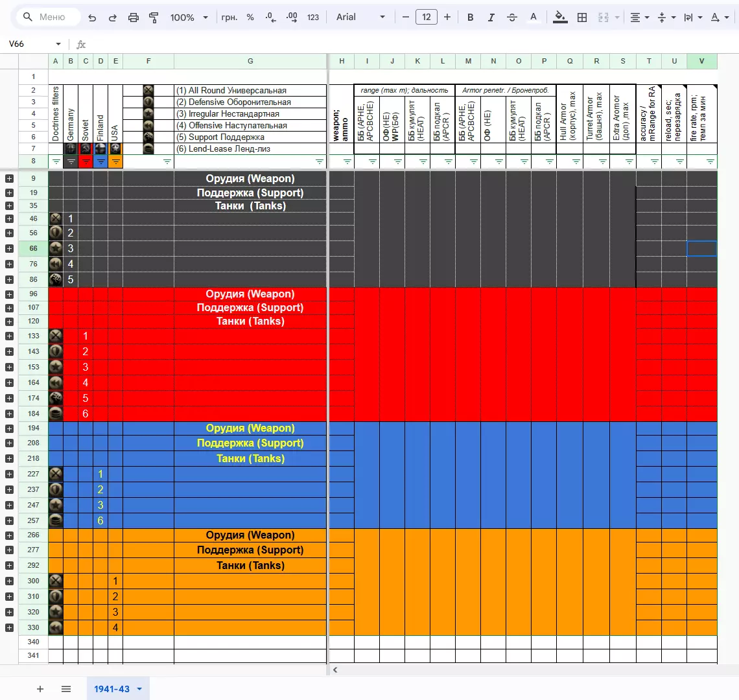Open the name box dropdown for V66

coord(58,44)
